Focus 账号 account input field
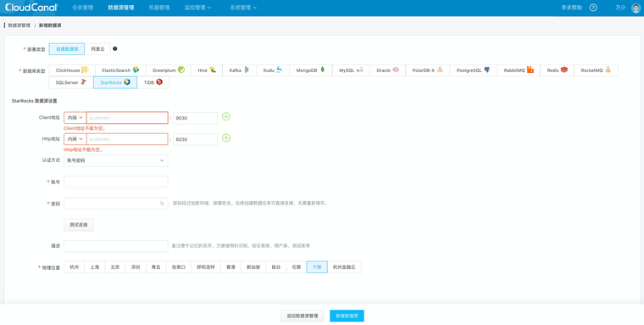644x325 pixels. [116, 182]
